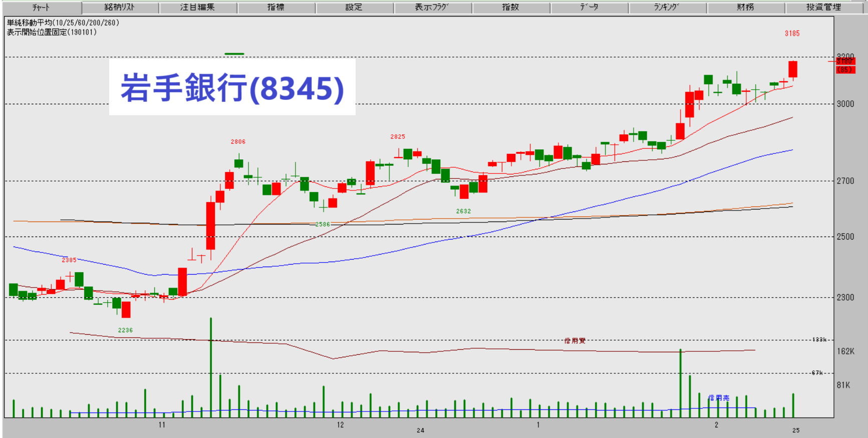Click the 2700 price axis label
The image size is (868, 438).
[x=845, y=181]
